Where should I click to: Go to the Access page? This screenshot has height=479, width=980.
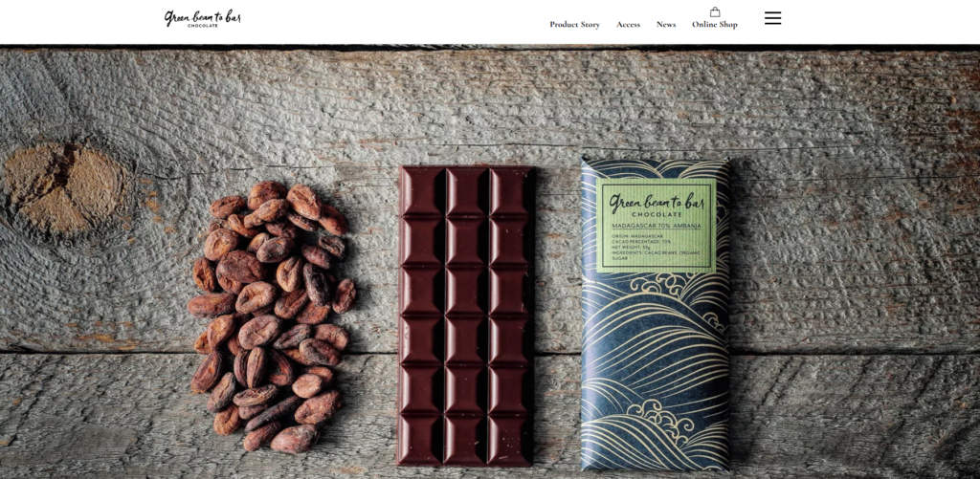point(628,24)
